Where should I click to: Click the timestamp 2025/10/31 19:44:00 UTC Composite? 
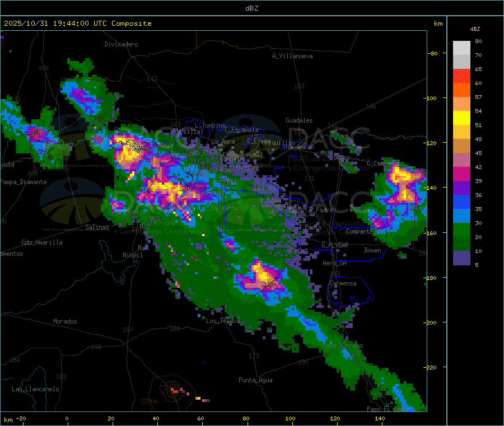(77, 24)
